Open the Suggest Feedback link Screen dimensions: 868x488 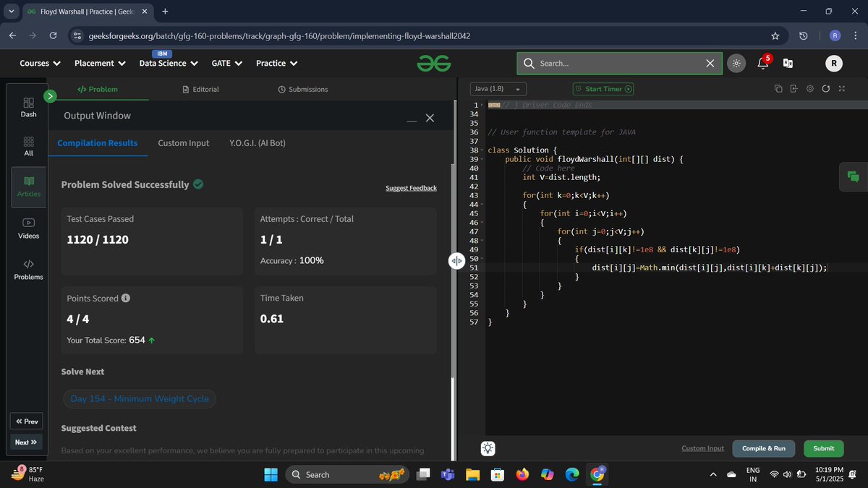[x=411, y=188]
